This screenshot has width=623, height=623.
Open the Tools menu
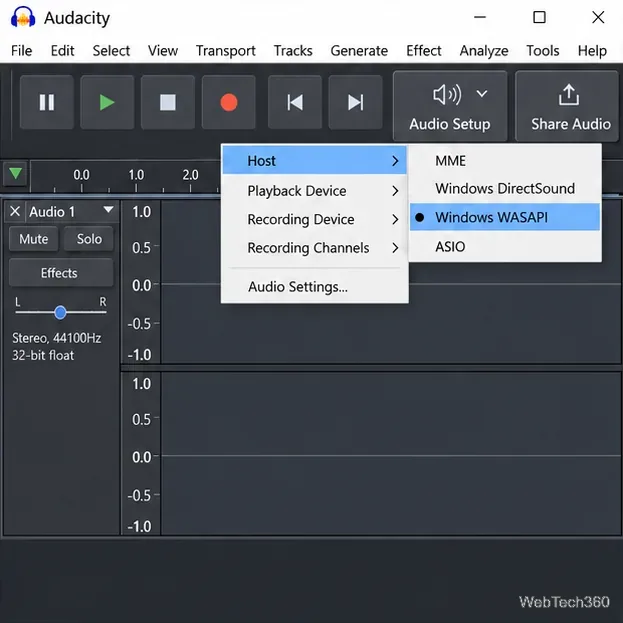(543, 51)
